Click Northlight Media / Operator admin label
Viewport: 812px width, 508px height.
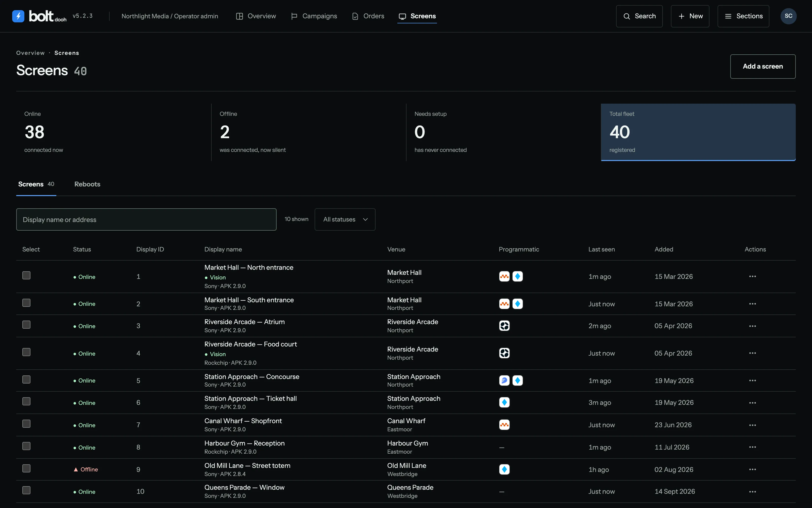click(x=170, y=16)
